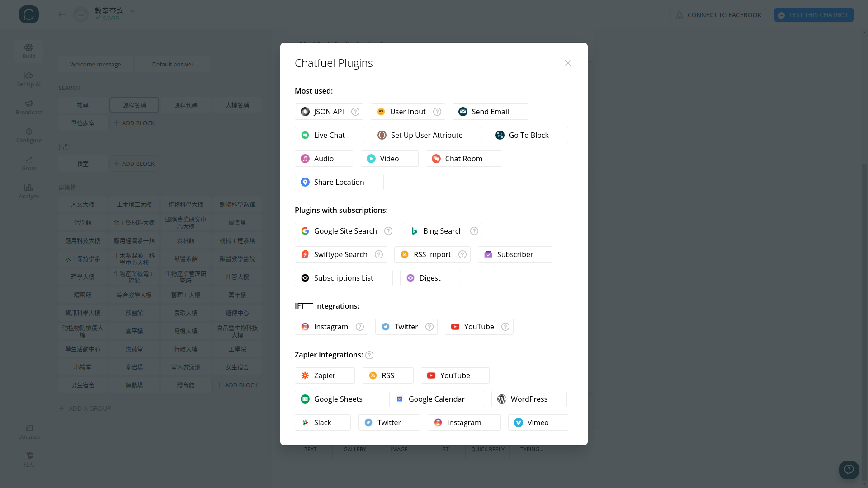The width and height of the screenshot is (868, 488).
Task: Select the Go To Block plugin
Action: (x=528, y=135)
